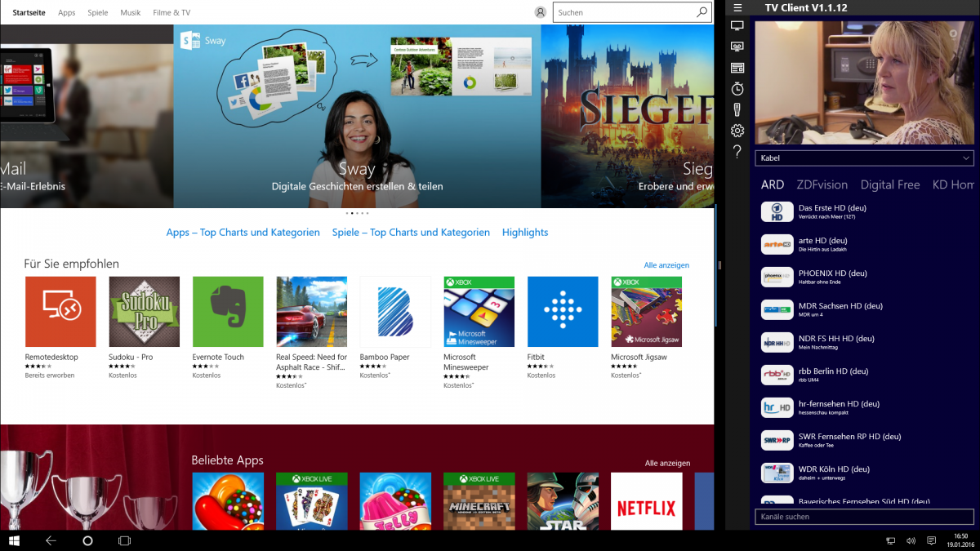Screen dimensions: 980x551
Task: Click the taskbar back arrow
Action: 51,540
